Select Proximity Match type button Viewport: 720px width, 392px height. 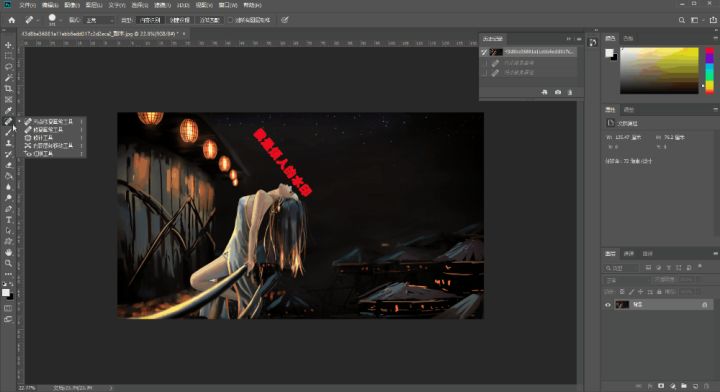point(209,20)
